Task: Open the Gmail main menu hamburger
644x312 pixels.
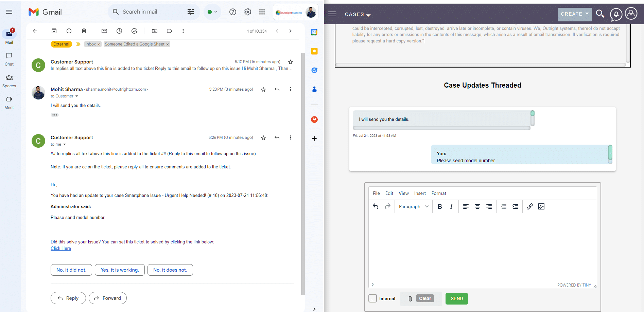Action: tap(9, 12)
